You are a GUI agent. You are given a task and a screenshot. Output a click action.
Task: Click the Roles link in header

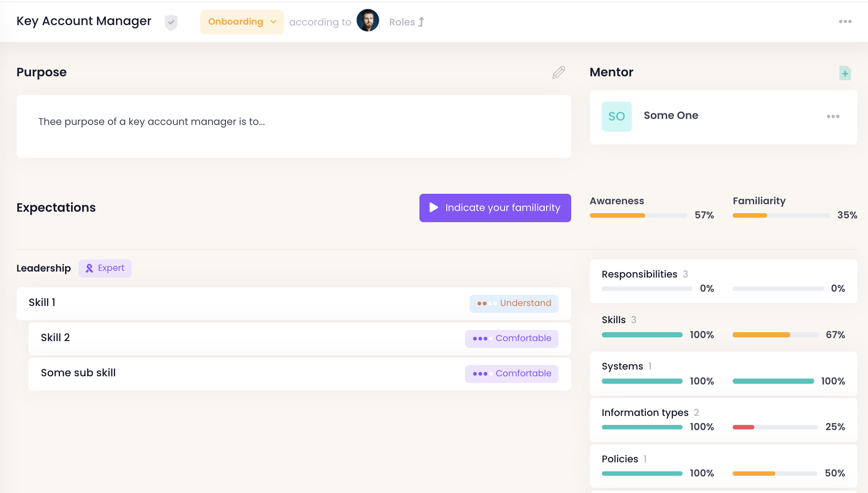click(402, 22)
